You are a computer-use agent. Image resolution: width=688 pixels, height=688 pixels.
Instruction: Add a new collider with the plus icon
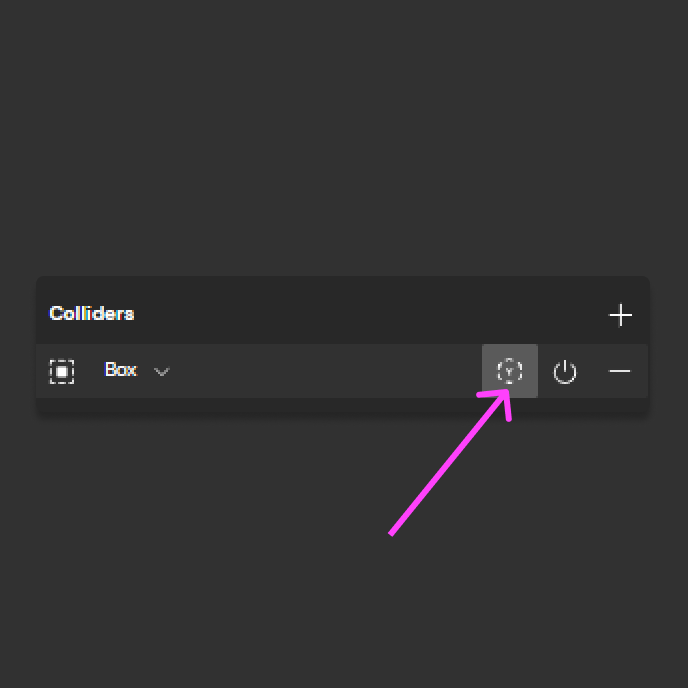coord(620,315)
